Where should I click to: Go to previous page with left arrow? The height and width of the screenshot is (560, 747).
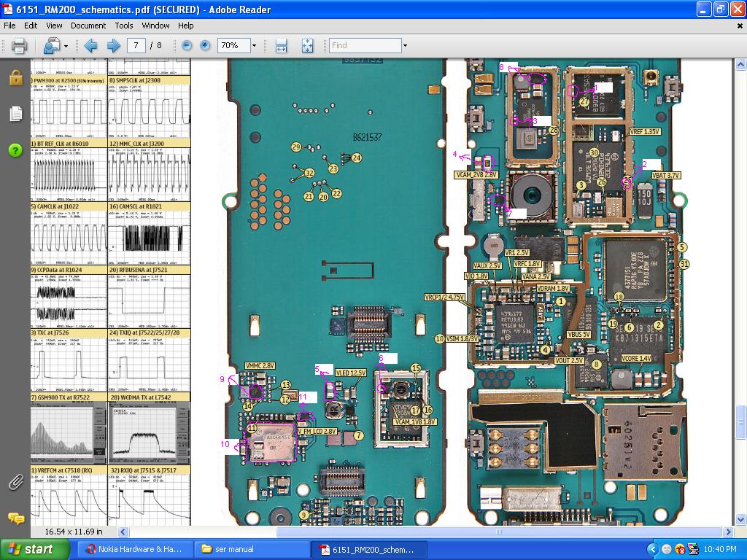click(x=90, y=46)
